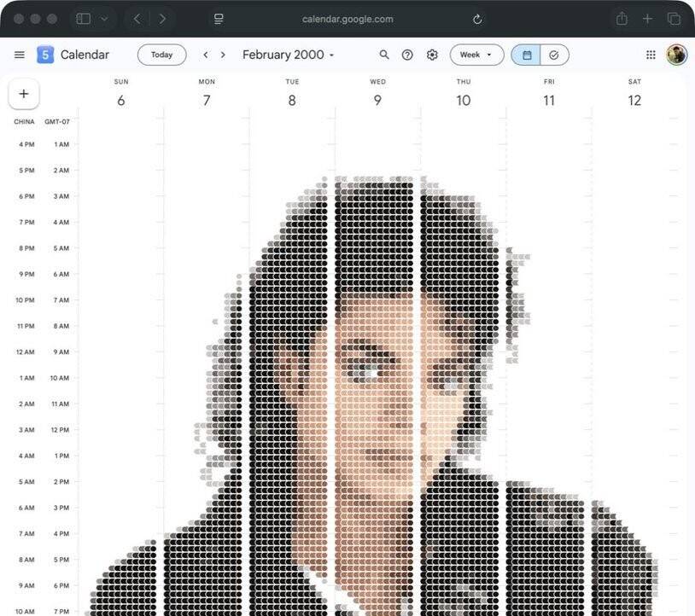
Task: Click the GMT-07 time zone label
Action: tap(57, 121)
